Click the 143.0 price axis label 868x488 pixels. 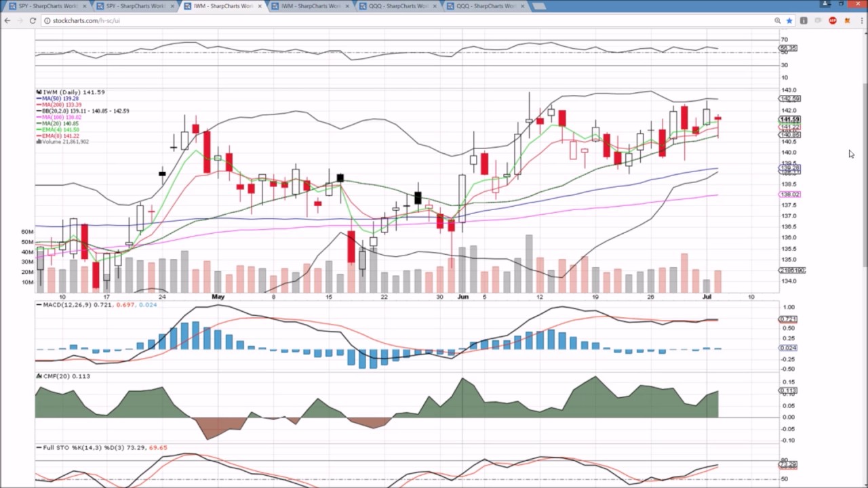tap(789, 90)
